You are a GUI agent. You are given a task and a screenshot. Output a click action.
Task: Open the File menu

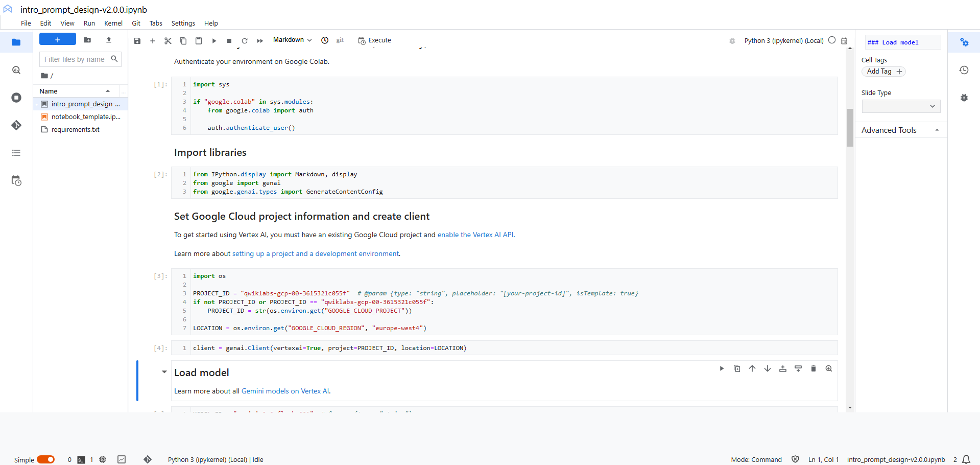click(26, 24)
